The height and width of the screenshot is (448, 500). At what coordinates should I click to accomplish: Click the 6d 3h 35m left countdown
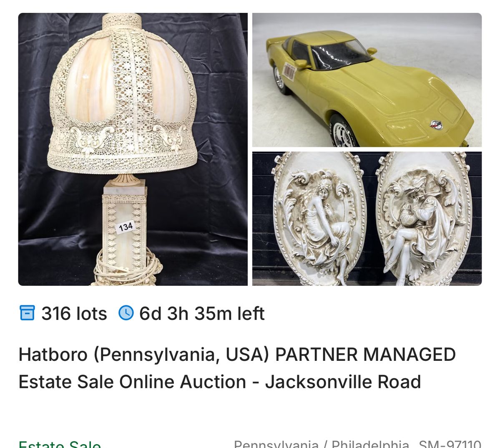point(202,313)
